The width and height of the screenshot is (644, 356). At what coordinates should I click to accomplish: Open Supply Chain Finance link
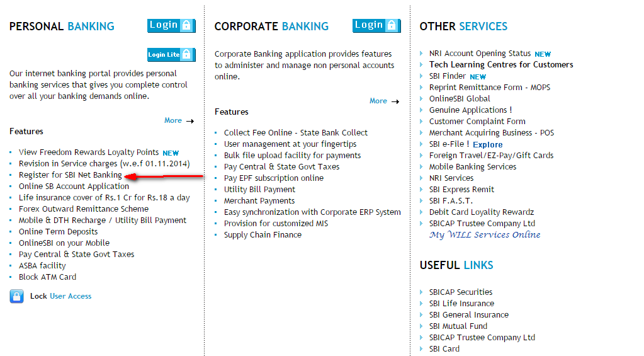pyautogui.click(x=263, y=235)
